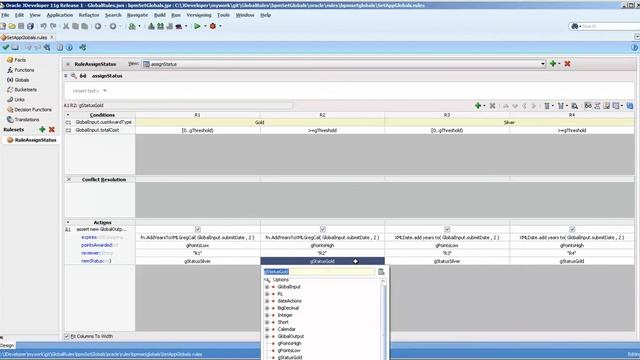Select gPointsLow in the options list
The width and height of the screenshot is (640, 360).
coord(289,351)
